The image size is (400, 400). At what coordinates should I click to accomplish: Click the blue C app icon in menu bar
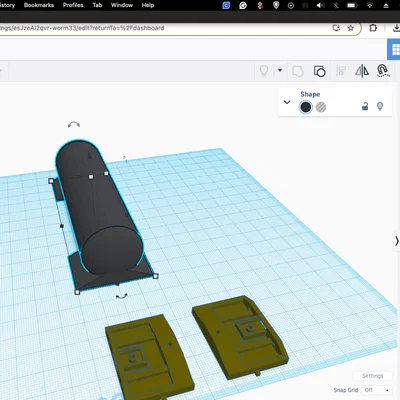pyautogui.click(x=226, y=5)
